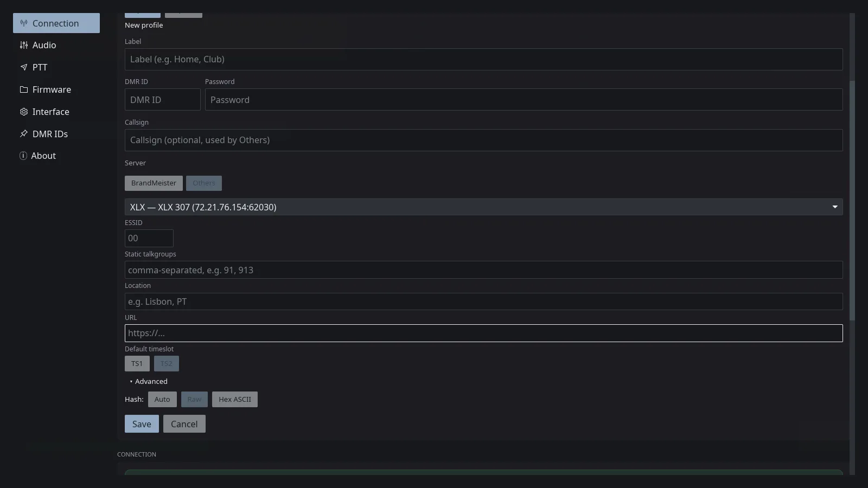Click the DMR IDs pin icon
This screenshot has width=868, height=488.
(x=24, y=134)
